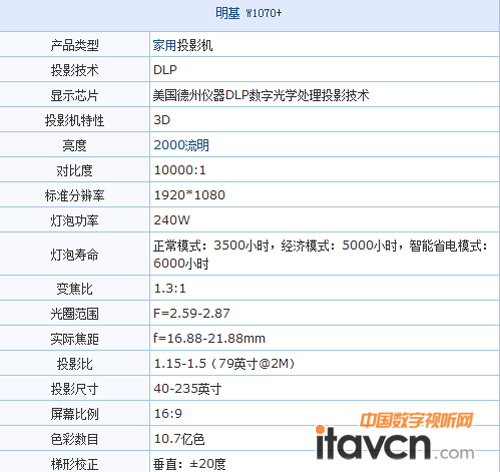Select the 亮度 label cell
The height and width of the screenshot is (472, 500).
pos(74,145)
